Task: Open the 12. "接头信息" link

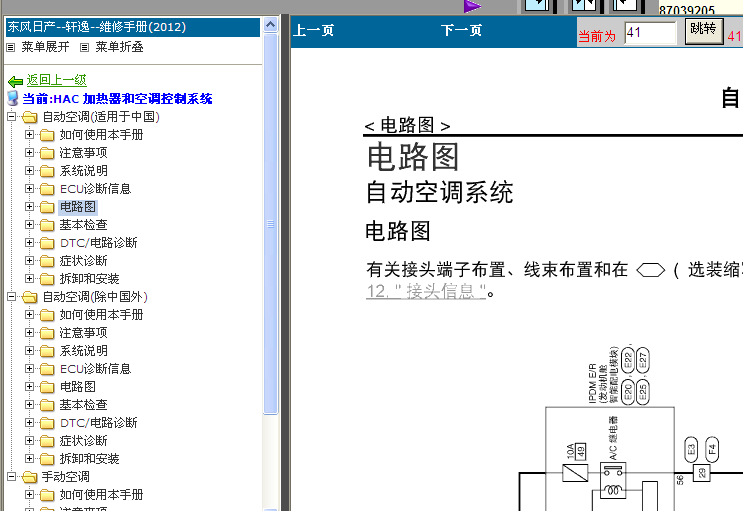Action: [x=426, y=291]
